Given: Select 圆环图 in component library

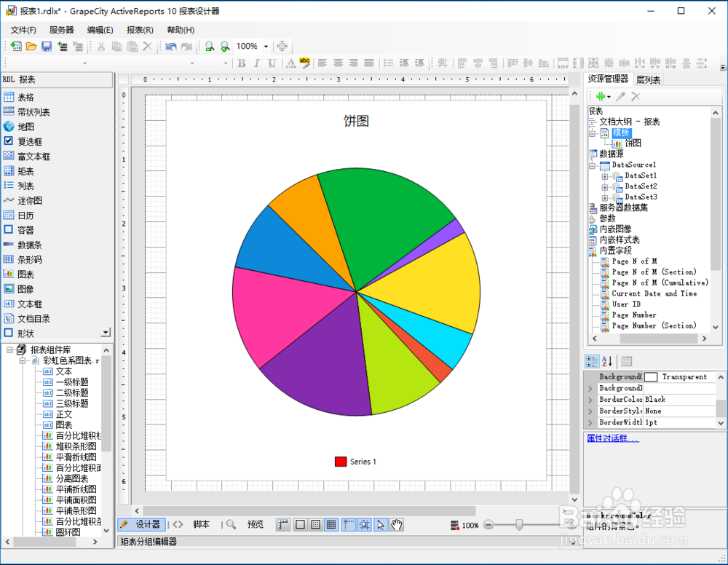Looking at the screenshot, I should (68, 532).
